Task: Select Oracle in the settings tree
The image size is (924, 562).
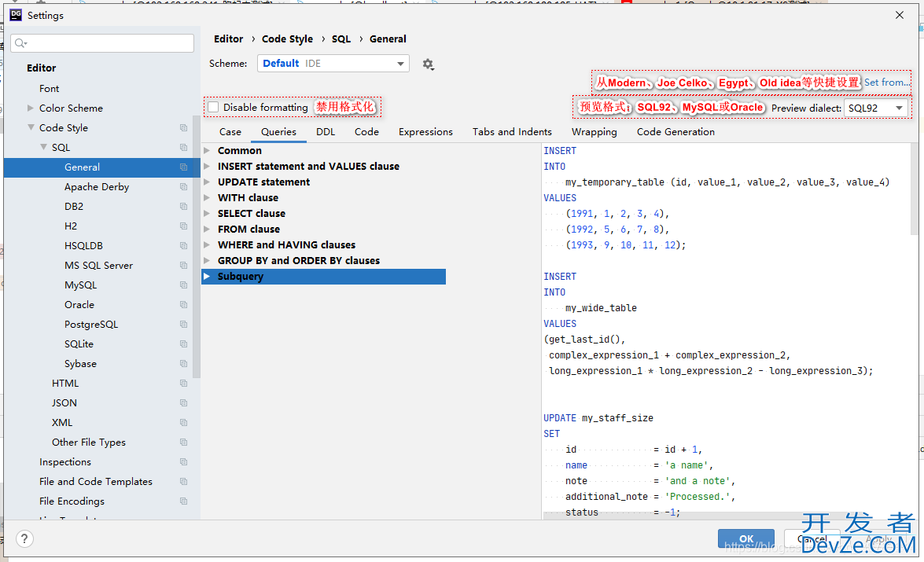Action: click(79, 304)
